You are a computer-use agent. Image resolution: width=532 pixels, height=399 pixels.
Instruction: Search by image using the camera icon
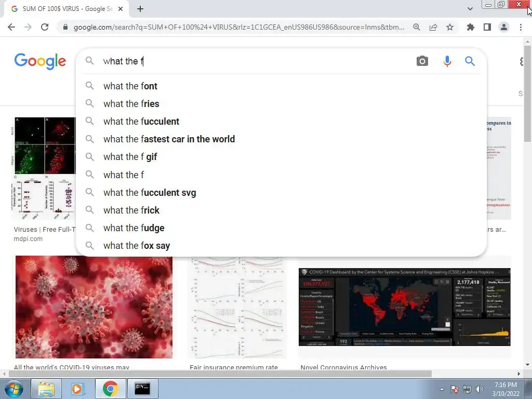point(422,61)
